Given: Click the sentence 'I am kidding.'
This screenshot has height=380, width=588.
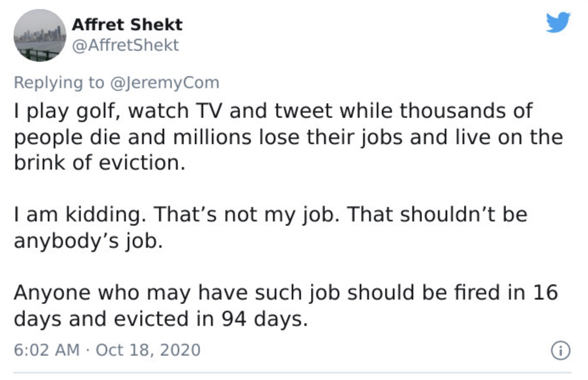Looking at the screenshot, I should [x=80, y=214].
